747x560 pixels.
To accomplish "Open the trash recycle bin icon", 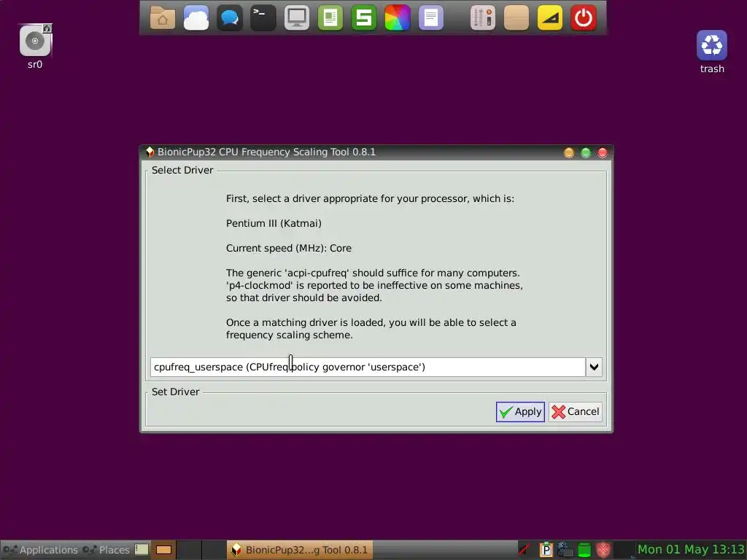I will click(x=712, y=45).
